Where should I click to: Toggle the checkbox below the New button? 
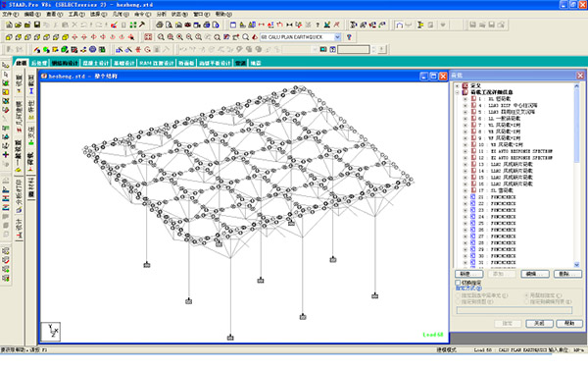(458, 282)
